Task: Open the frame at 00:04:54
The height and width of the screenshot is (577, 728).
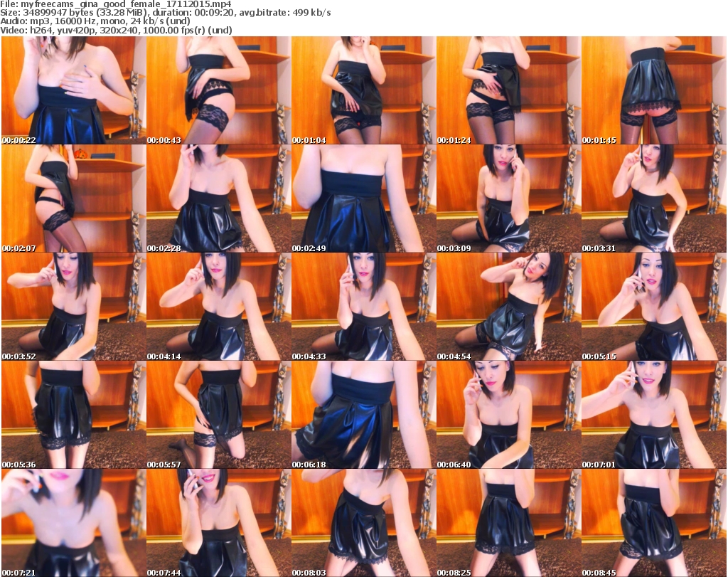Action: [x=509, y=307]
